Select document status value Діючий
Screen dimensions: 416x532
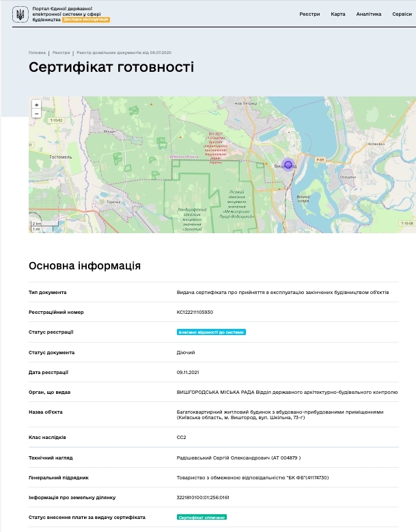[x=186, y=353]
